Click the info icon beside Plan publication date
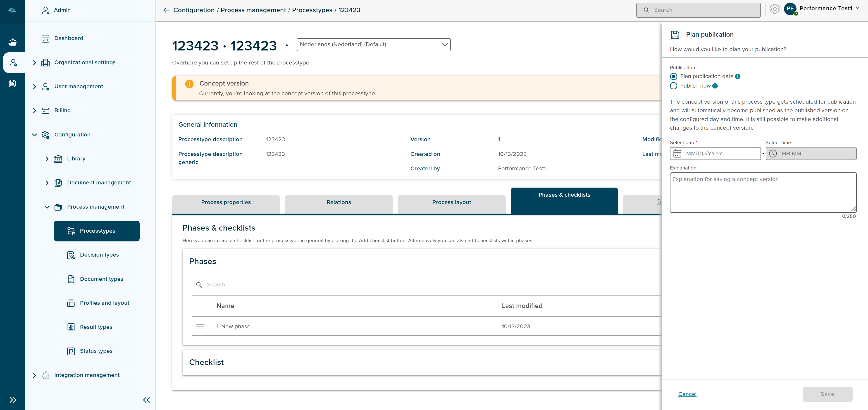 tap(738, 76)
